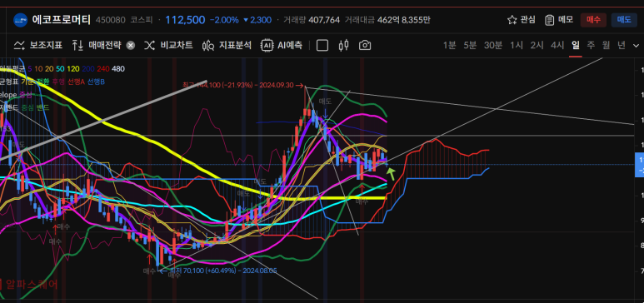
Task: Switch to 1분 timeframe
Action: tap(449, 45)
